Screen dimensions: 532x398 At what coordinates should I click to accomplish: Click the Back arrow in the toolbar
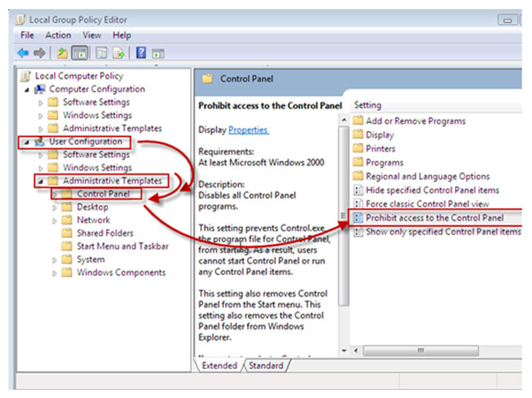(x=23, y=53)
